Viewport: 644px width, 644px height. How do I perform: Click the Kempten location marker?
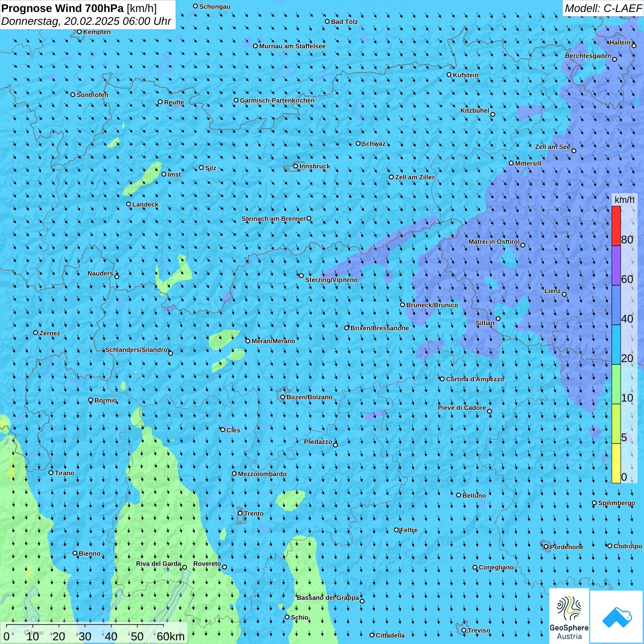point(80,32)
